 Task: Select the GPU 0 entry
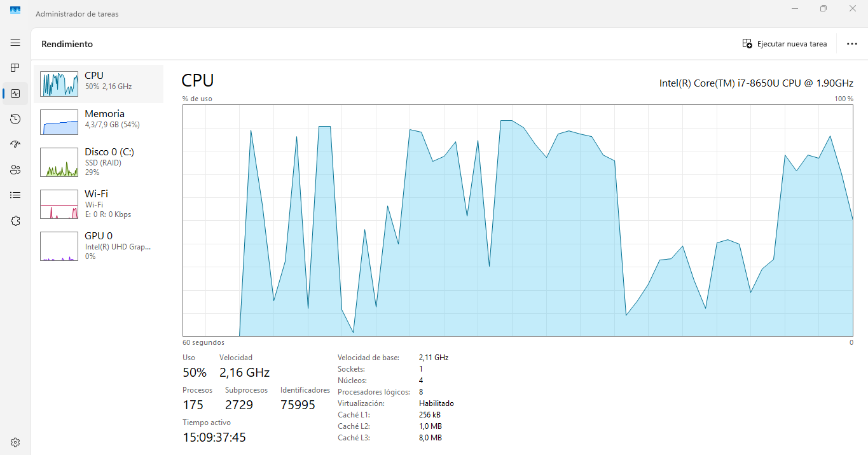(99, 245)
